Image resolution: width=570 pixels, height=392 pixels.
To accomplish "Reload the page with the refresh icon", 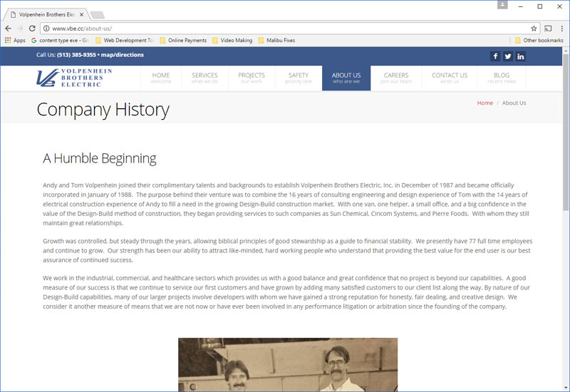I will tap(32, 29).
